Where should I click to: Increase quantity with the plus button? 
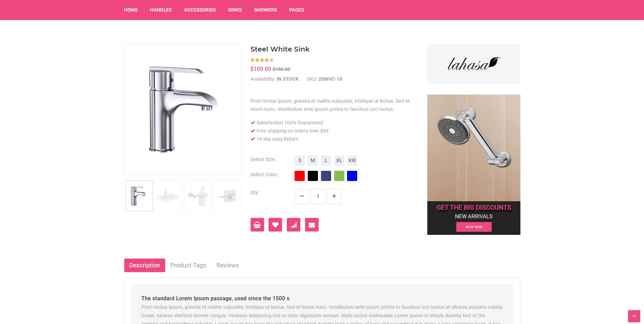click(x=334, y=196)
